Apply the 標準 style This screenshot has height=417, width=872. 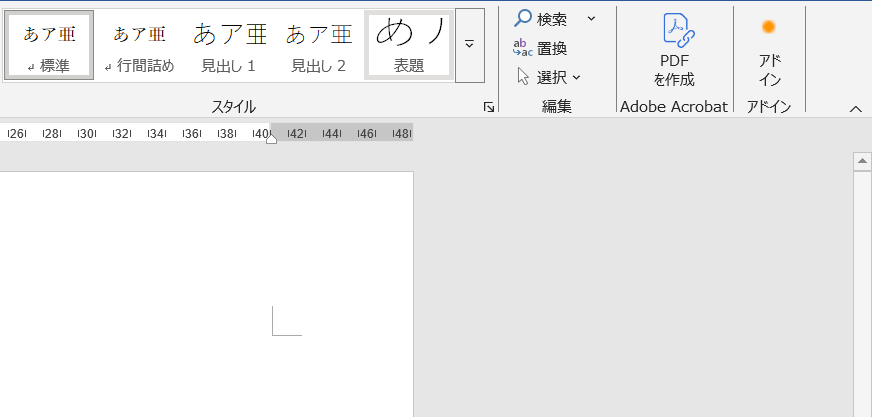49,45
